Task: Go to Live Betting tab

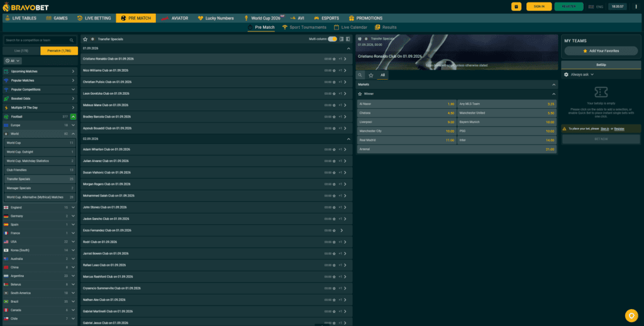Action: coord(94,18)
